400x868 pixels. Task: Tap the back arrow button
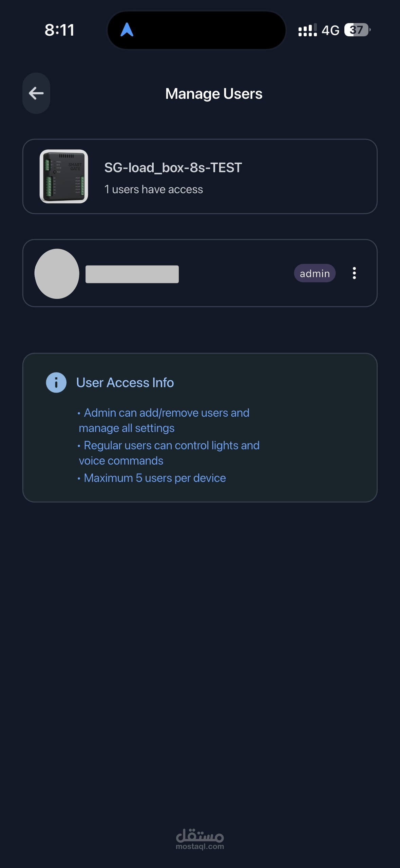[36, 93]
